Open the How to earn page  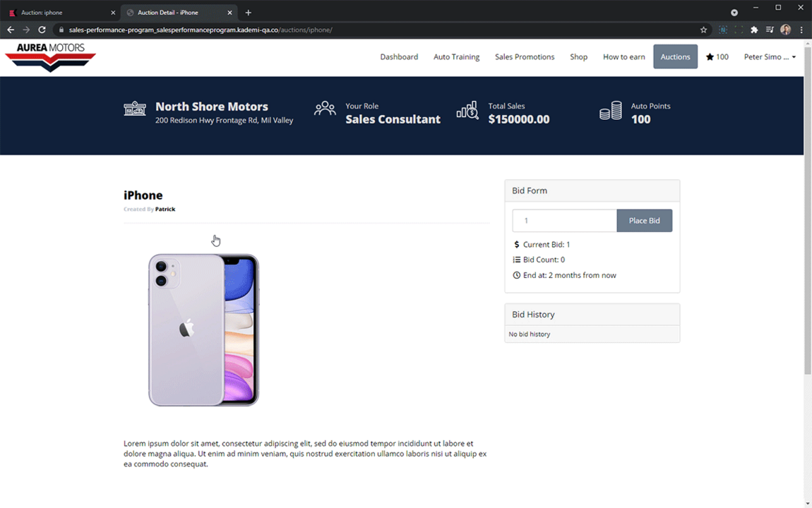(x=623, y=57)
